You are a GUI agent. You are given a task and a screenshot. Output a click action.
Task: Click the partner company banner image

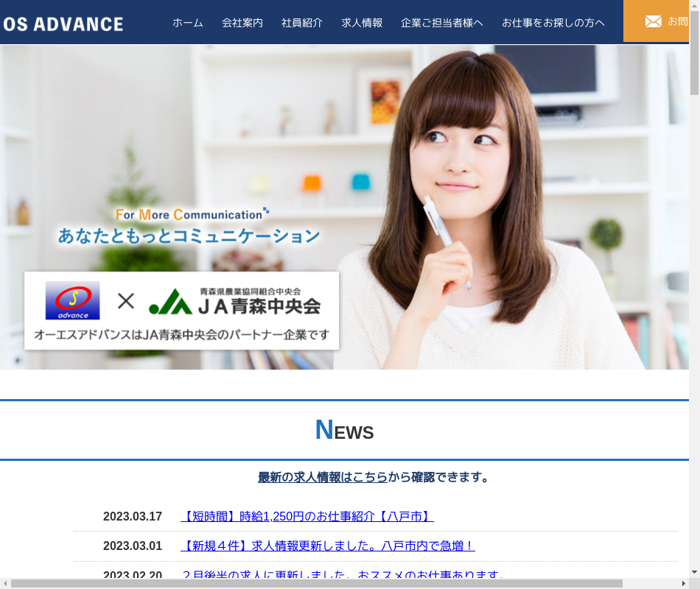(181, 310)
